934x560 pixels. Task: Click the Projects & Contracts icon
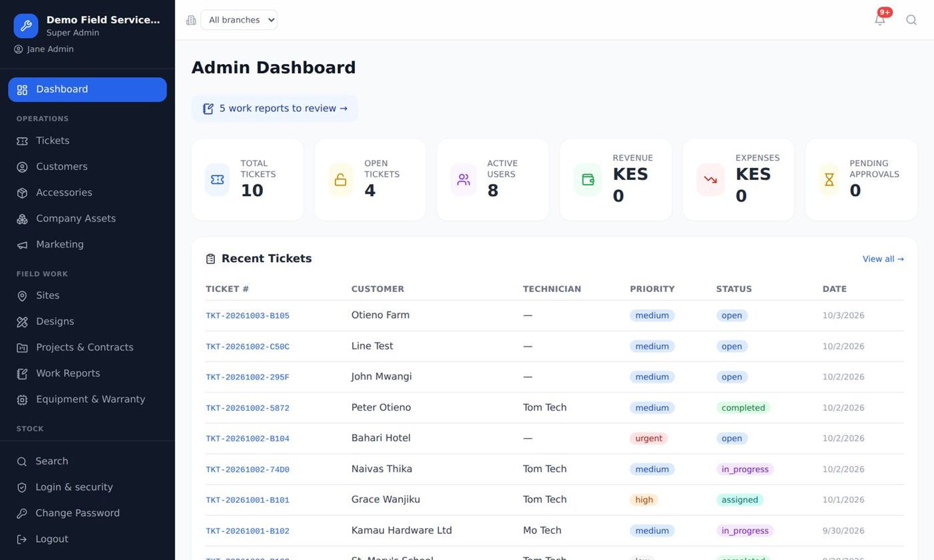[x=22, y=348]
